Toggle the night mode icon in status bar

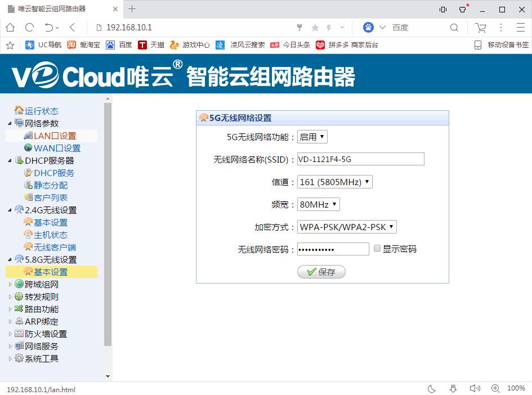click(x=431, y=389)
